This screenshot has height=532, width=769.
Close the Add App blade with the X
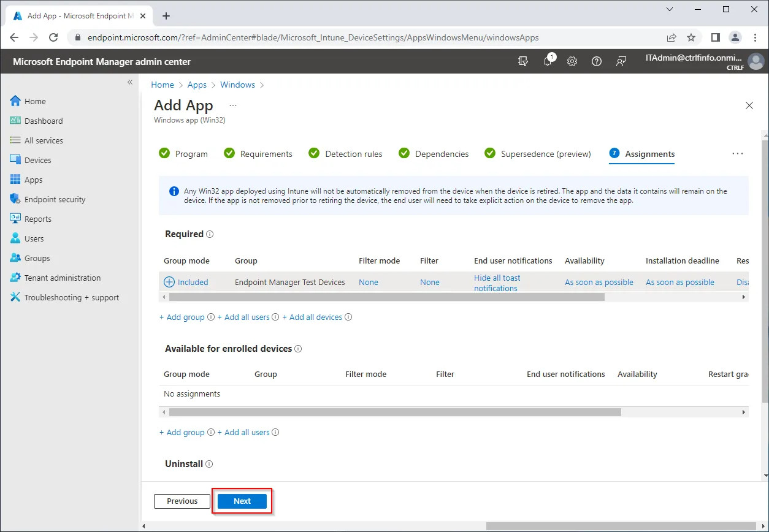tap(749, 105)
